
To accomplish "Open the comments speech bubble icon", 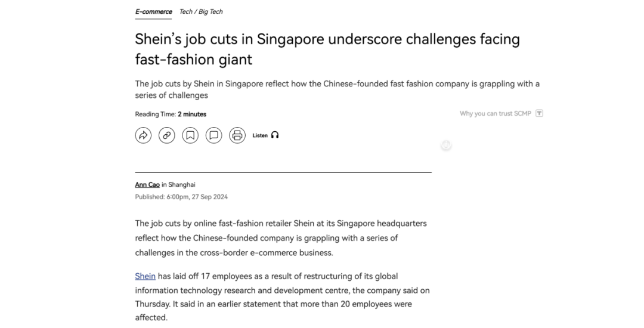I will pos(213,135).
